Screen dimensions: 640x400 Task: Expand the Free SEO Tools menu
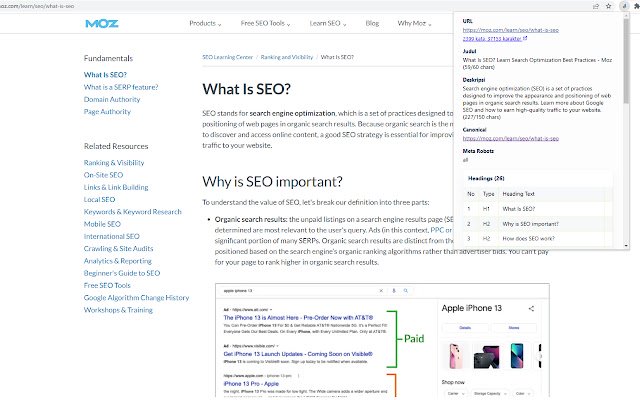coord(265,23)
